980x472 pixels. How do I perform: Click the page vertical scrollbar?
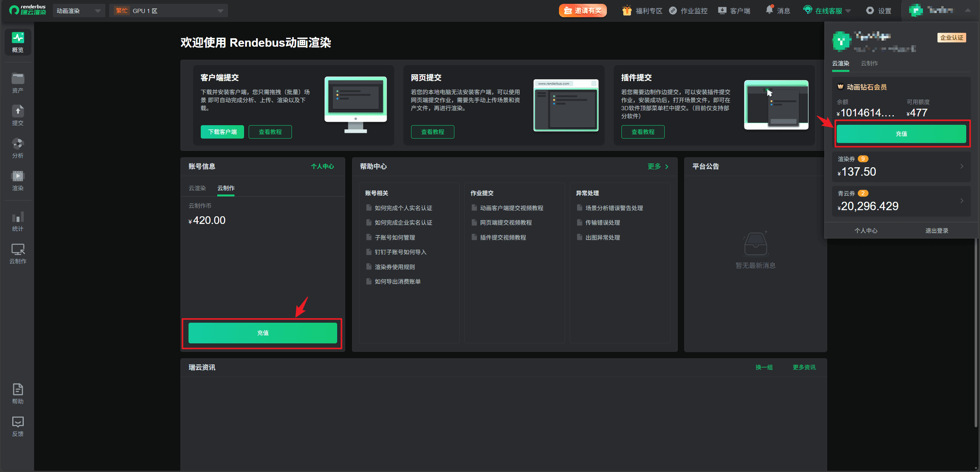tap(976, 333)
